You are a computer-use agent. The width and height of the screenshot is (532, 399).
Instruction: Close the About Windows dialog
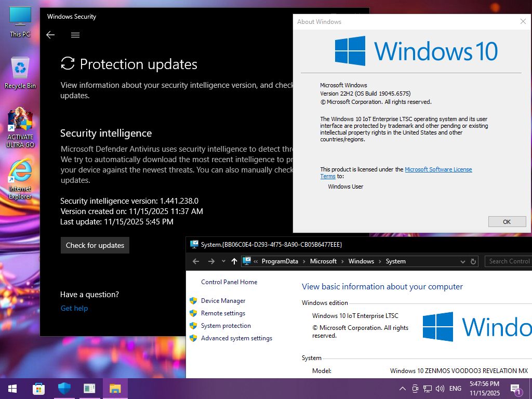pyautogui.click(x=523, y=21)
